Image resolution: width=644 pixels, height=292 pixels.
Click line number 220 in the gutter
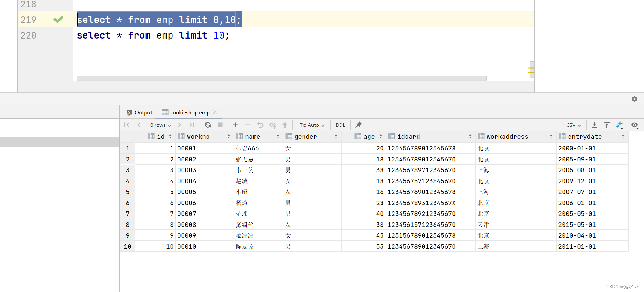28,35
